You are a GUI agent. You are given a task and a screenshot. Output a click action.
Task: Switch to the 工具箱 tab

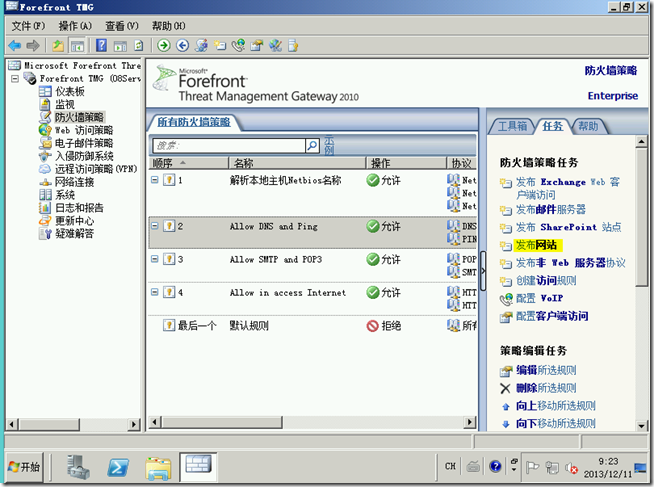tap(513, 126)
